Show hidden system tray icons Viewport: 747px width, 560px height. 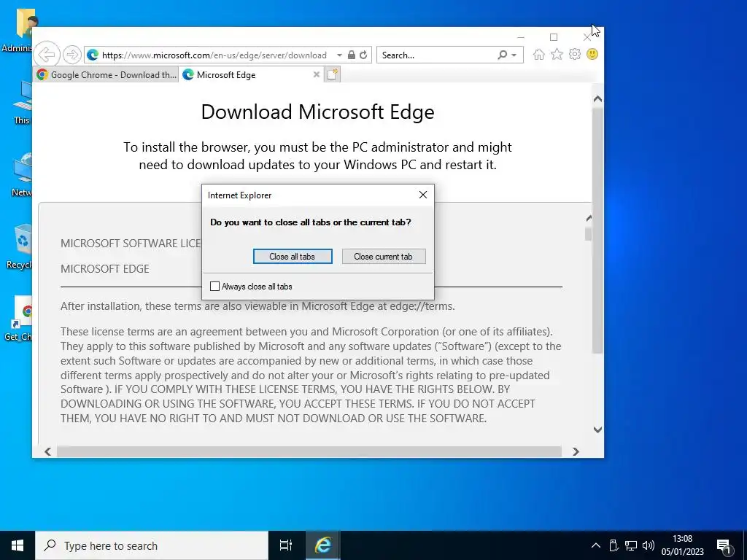[595, 545]
